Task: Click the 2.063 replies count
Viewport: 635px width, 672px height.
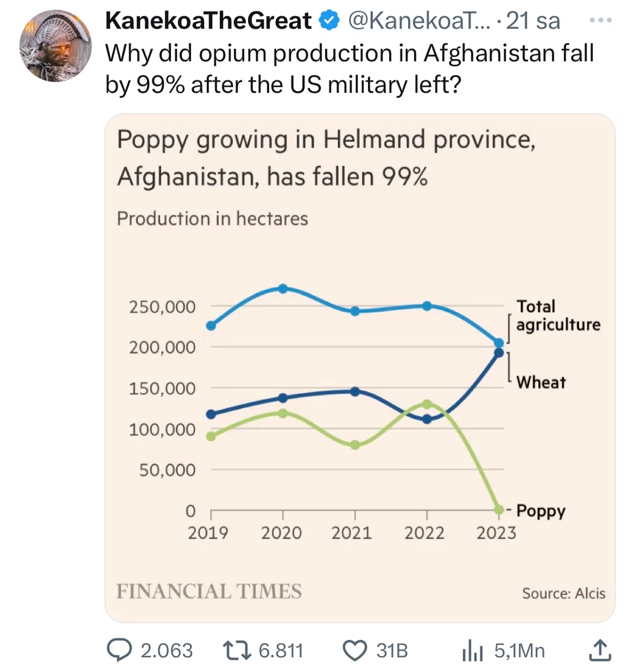Action: pos(166,650)
